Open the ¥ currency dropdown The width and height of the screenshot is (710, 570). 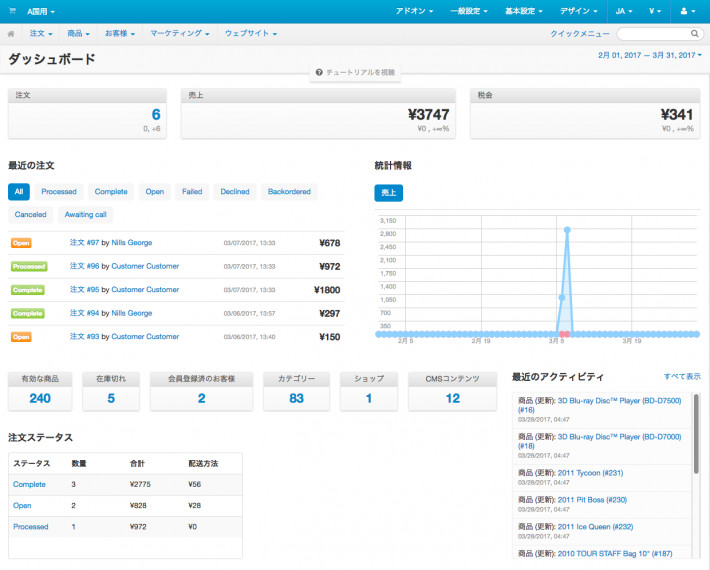[656, 10]
